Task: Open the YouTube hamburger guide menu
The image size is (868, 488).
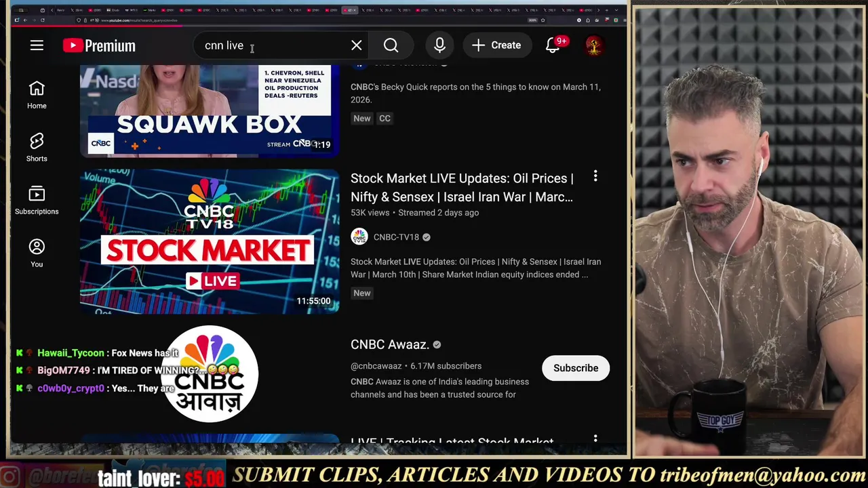Action: coord(37,45)
